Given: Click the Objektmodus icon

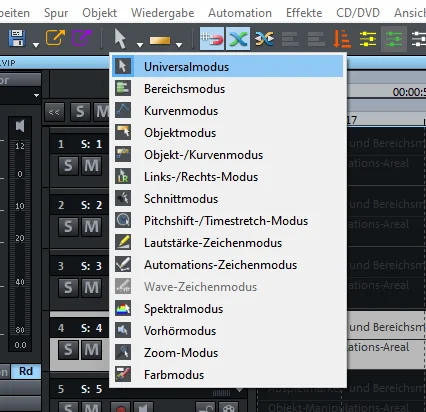Looking at the screenshot, I should click(123, 132).
